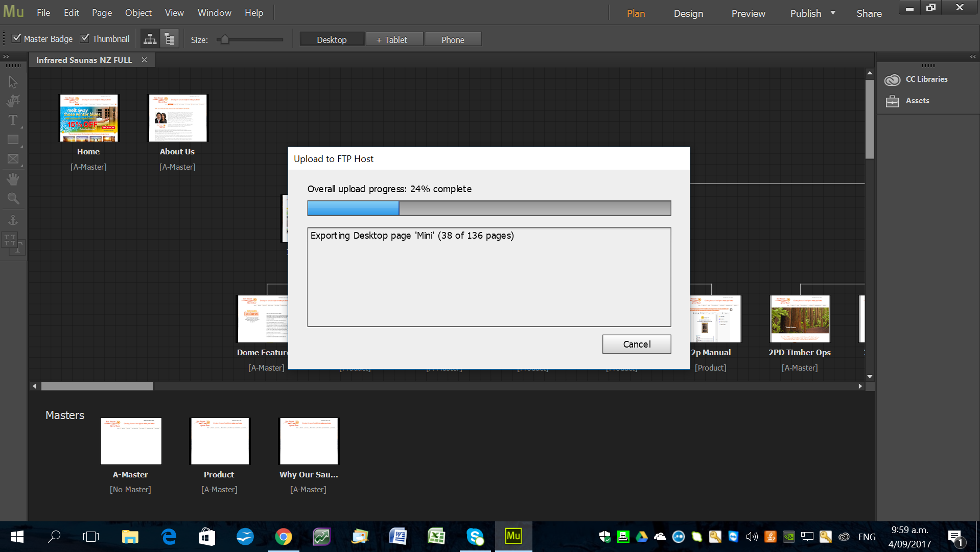Click the Adobe Muse taskbar icon
Viewport: 980px width, 552px height.
point(513,537)
